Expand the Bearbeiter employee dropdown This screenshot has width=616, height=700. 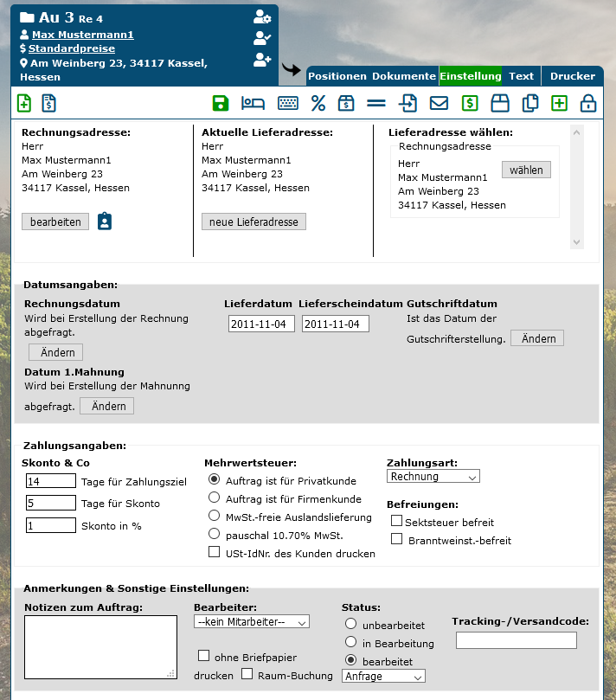(251, 621)
